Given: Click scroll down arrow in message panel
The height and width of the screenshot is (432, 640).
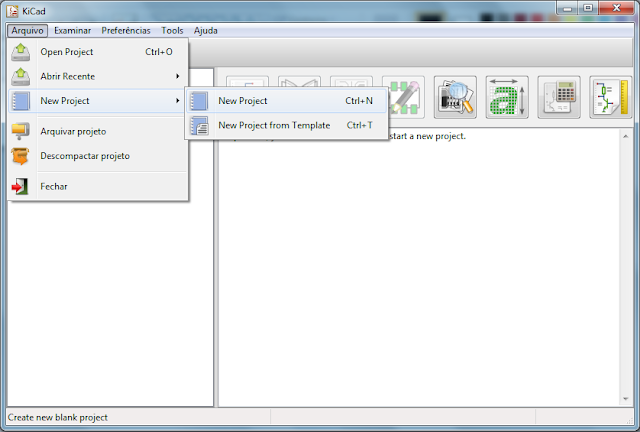Looking at the screenshot, I should coord(625,399).
